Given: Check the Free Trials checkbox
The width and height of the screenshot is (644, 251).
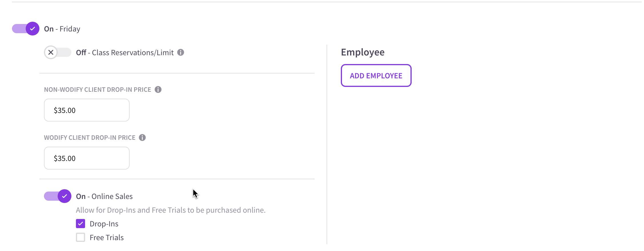Looking at the screenshot, I should (x=80, y=237).
